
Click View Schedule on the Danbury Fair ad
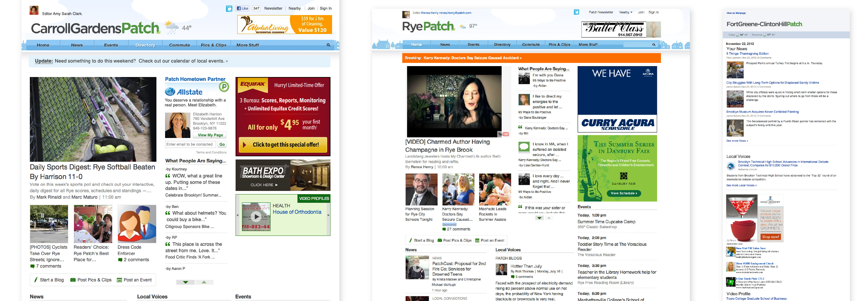(x=623, y=193)
